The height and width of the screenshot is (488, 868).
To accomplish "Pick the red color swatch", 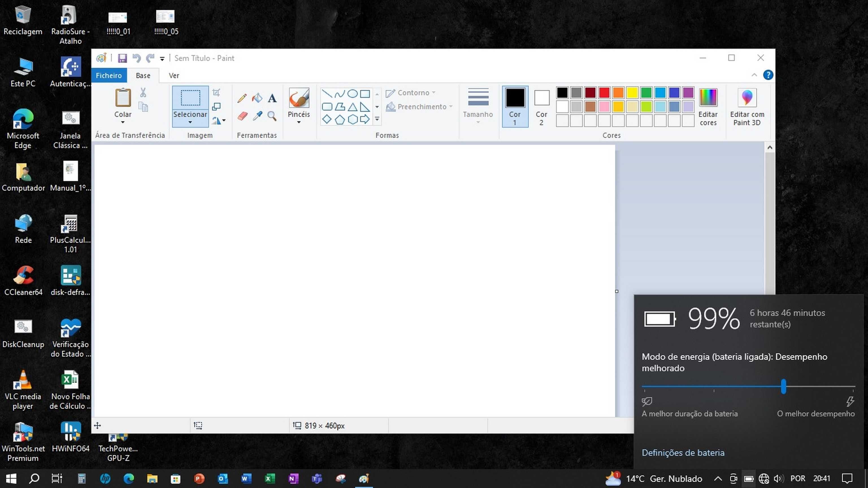I will coord(604,92).
